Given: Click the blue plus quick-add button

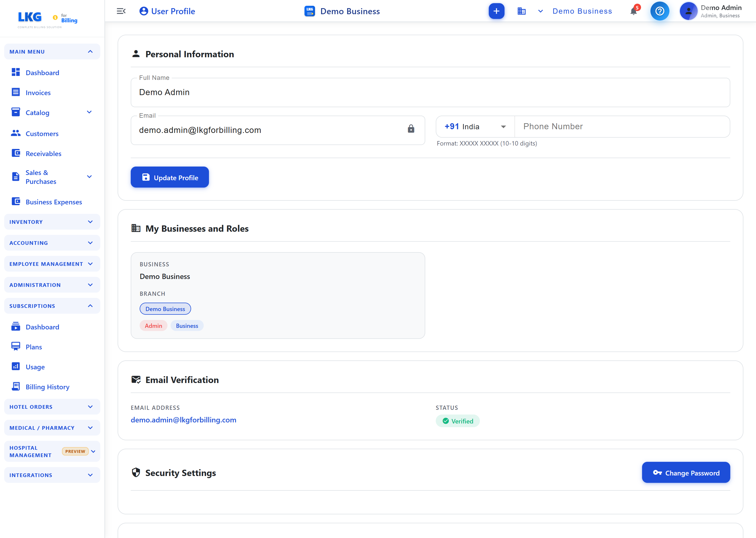Looking at the screenshot, I should [x=496, y=11].
